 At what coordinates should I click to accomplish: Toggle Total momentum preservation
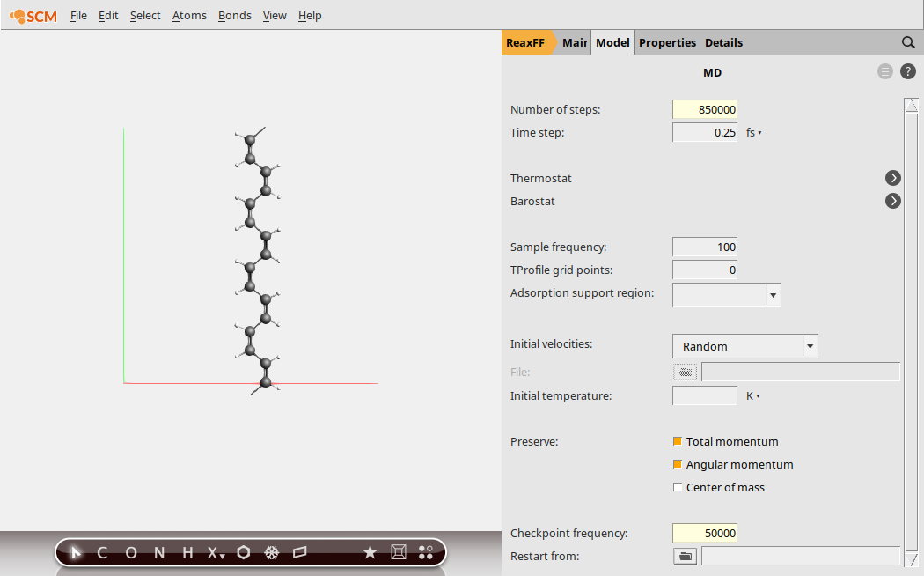[x=678, y=441]
